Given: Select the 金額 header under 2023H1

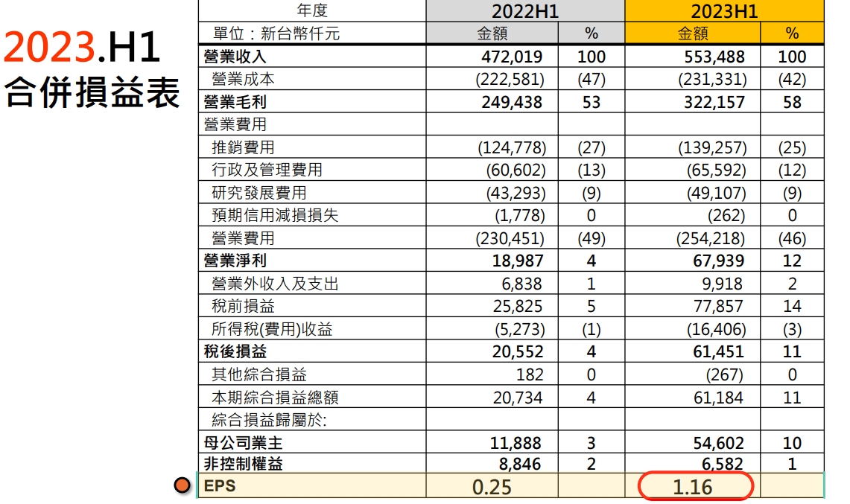Looking at the screenshot, I should tap(693, 34).
